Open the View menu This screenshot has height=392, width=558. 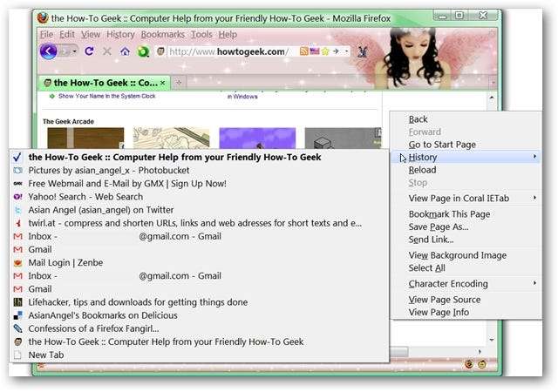pyautogui.click(x=91, y=35)
